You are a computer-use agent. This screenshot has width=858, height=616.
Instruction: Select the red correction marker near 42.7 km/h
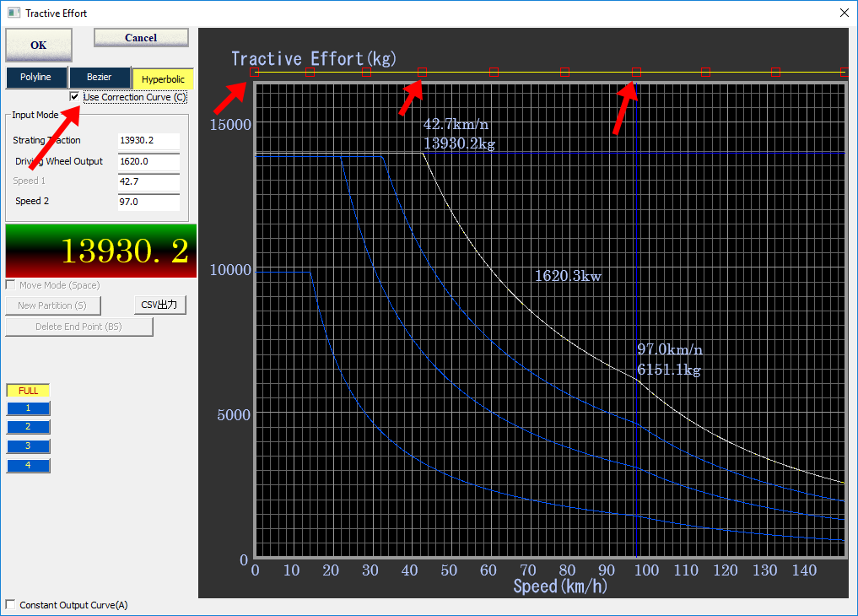click(423, 73)
